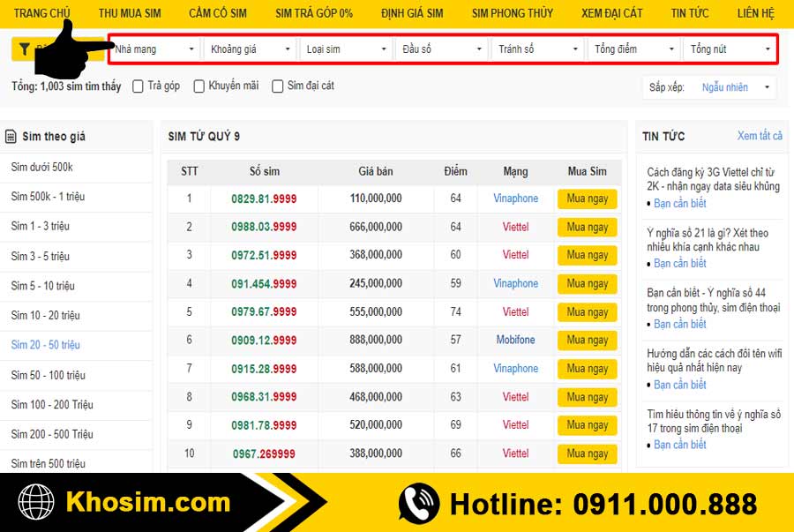Click the list icon beside Sim theo giá

click(x=11, y=137)
